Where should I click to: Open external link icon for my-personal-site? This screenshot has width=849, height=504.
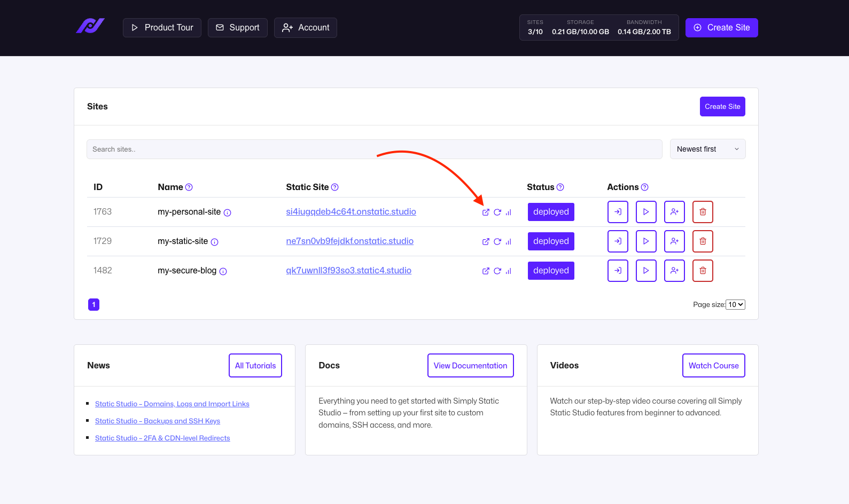486,212
